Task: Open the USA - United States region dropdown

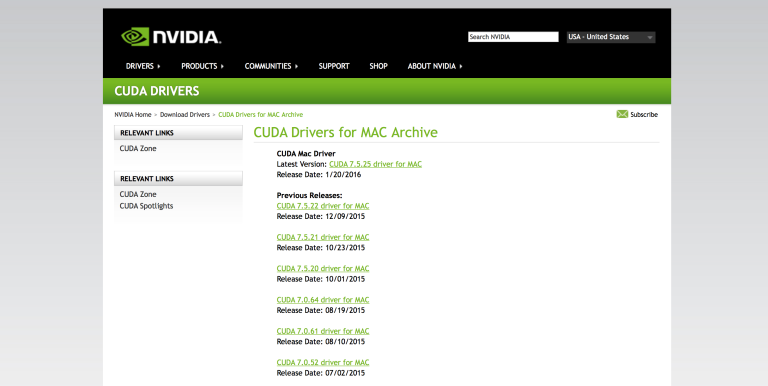Action: click(x=611, y=37)
